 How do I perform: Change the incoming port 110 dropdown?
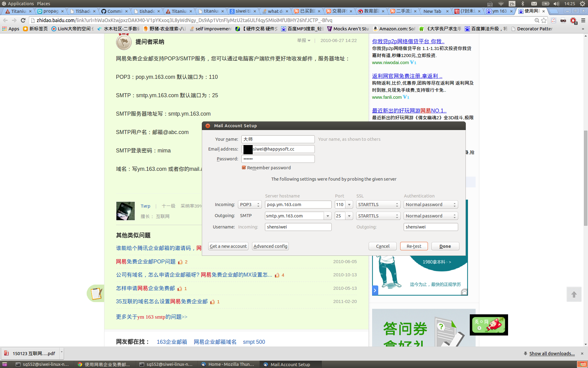(x=349, y=204)
